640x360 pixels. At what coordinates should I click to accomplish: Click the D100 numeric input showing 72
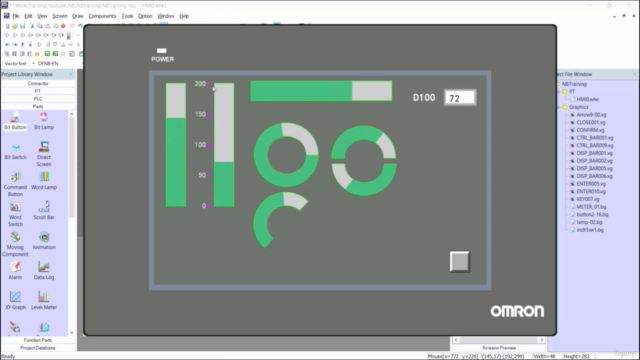[460, 98]
